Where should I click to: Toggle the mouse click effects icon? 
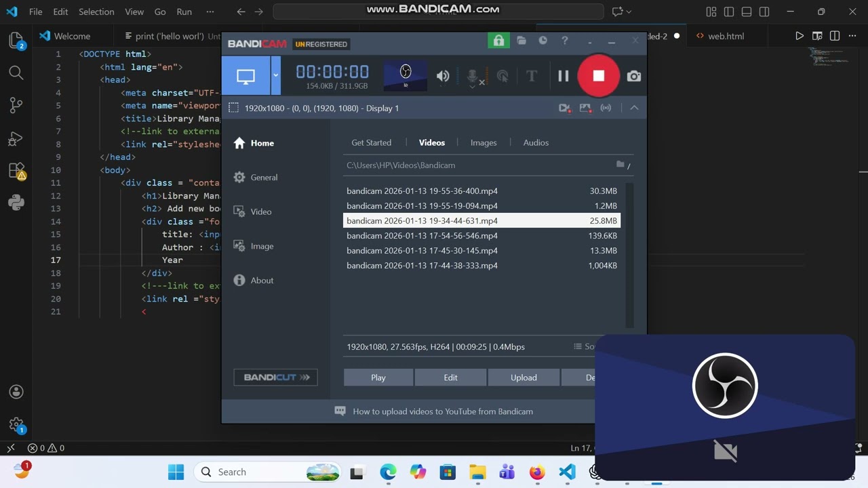502,76
